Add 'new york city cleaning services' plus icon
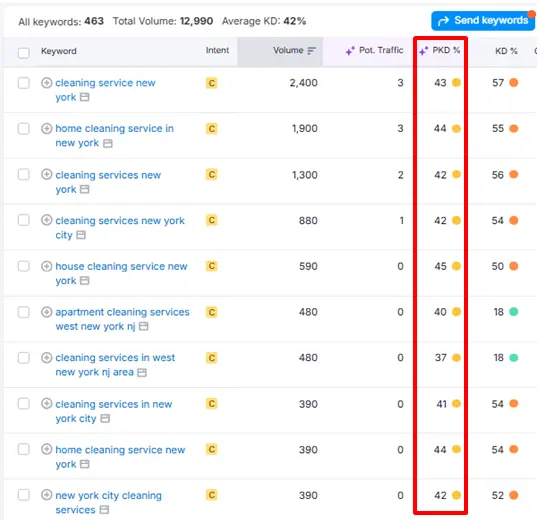 pos(46,495)
